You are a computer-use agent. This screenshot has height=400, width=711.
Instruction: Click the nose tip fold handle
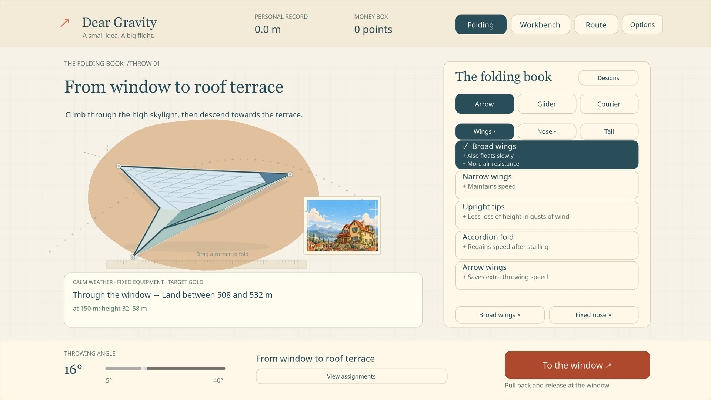click(290, 174)
